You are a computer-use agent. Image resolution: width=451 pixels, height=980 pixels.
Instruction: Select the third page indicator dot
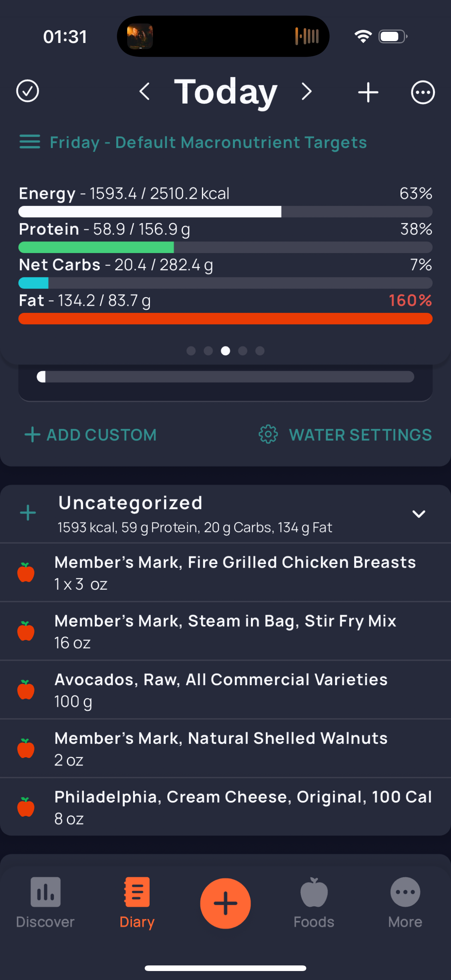225,351
